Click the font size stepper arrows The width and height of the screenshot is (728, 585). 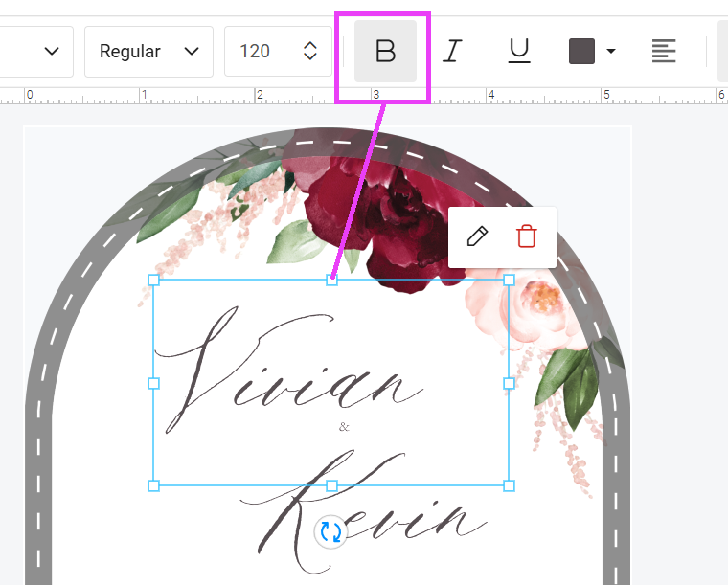[309, 51]
